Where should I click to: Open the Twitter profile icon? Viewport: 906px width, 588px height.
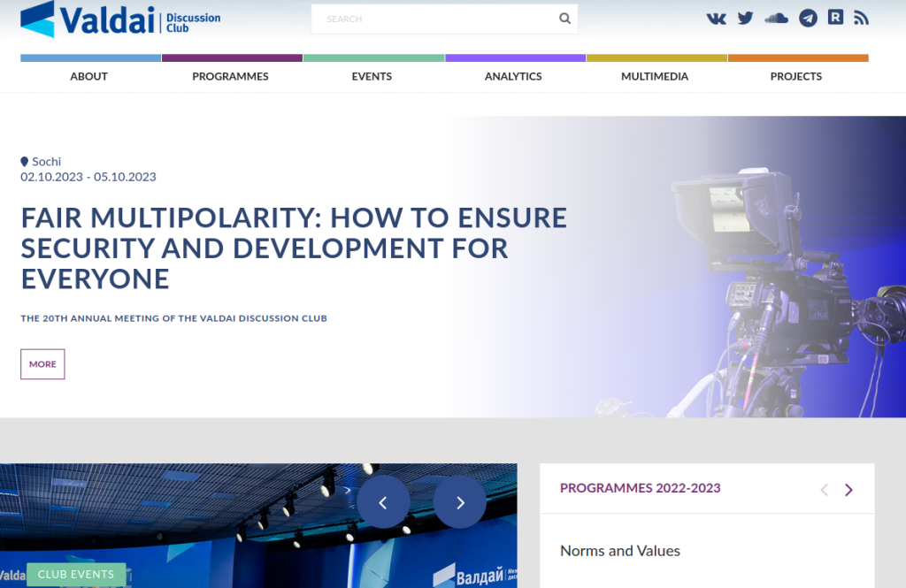pos(745,19)
